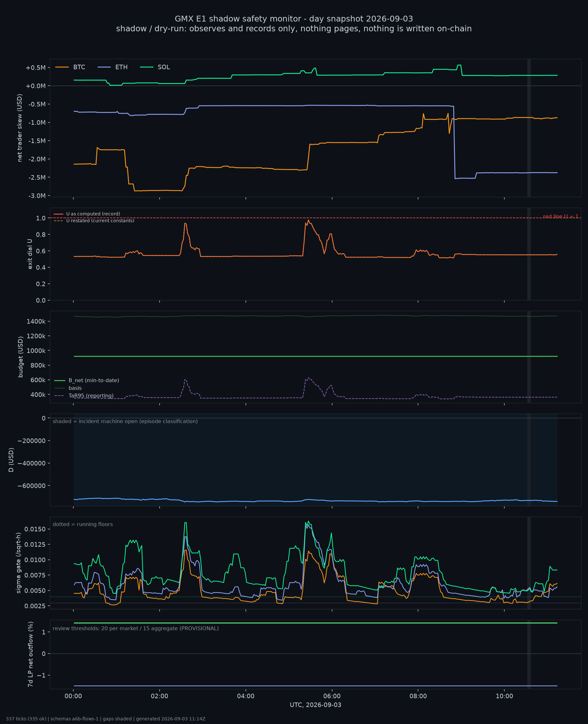588x724 pixels.
Task: Click the '0.0150' sigma gate tick label
Action: coord(35,529)
